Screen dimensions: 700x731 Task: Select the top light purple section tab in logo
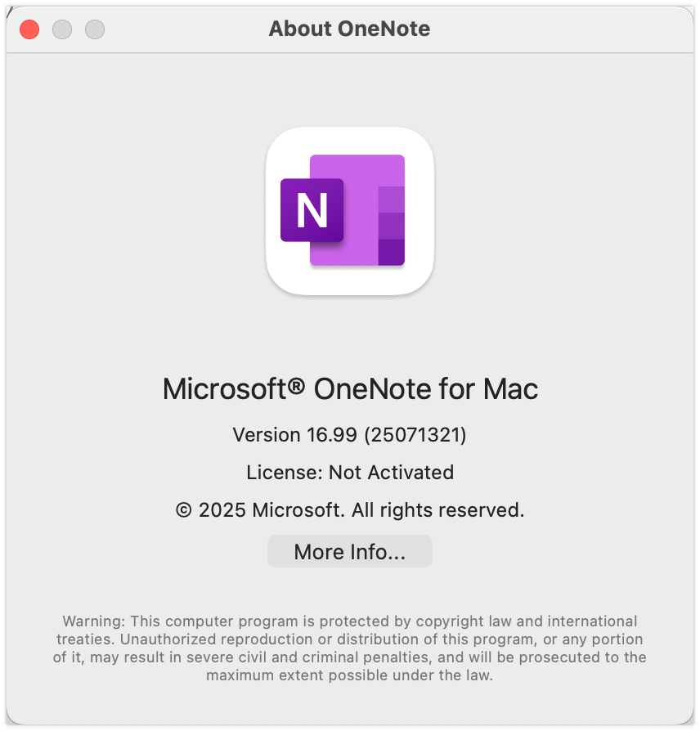[x=391, y=200]
